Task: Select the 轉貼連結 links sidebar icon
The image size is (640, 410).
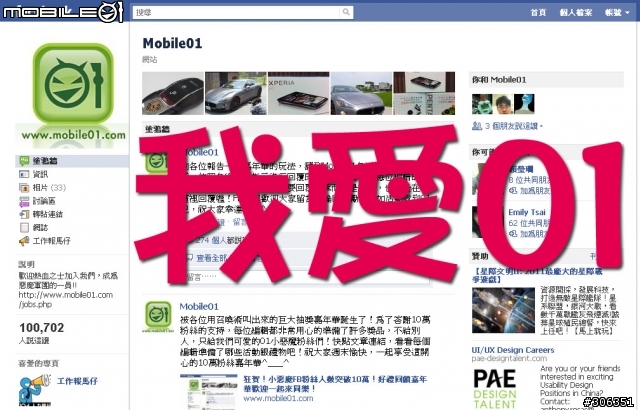Action: (24, 214)
